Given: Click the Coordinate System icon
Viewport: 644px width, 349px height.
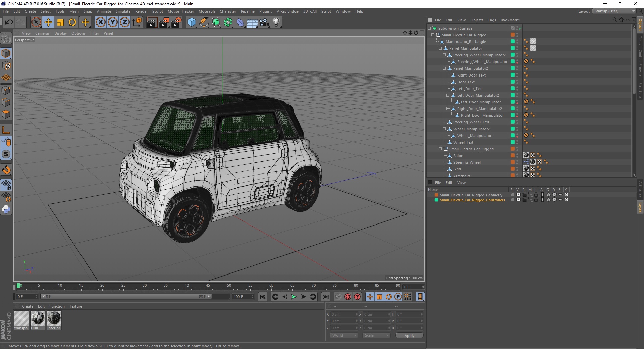Looking at the screenshot, I should coord(137,22).
